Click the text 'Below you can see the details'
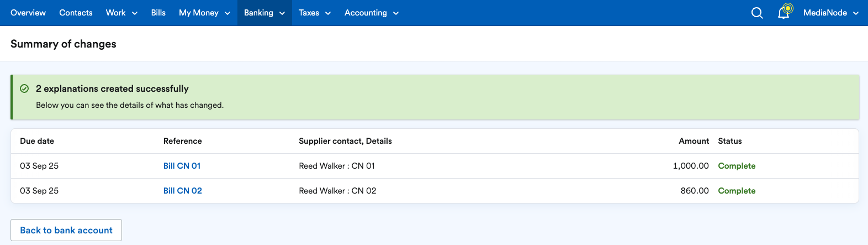868x245 pixels. tap(91, 105)
